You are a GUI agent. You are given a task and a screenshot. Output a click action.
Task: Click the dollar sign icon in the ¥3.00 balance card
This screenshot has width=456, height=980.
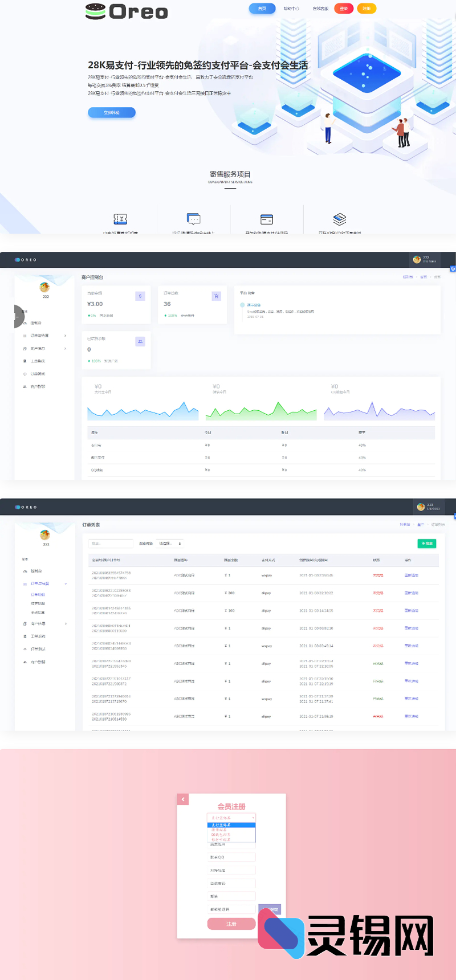coord(140,296)
